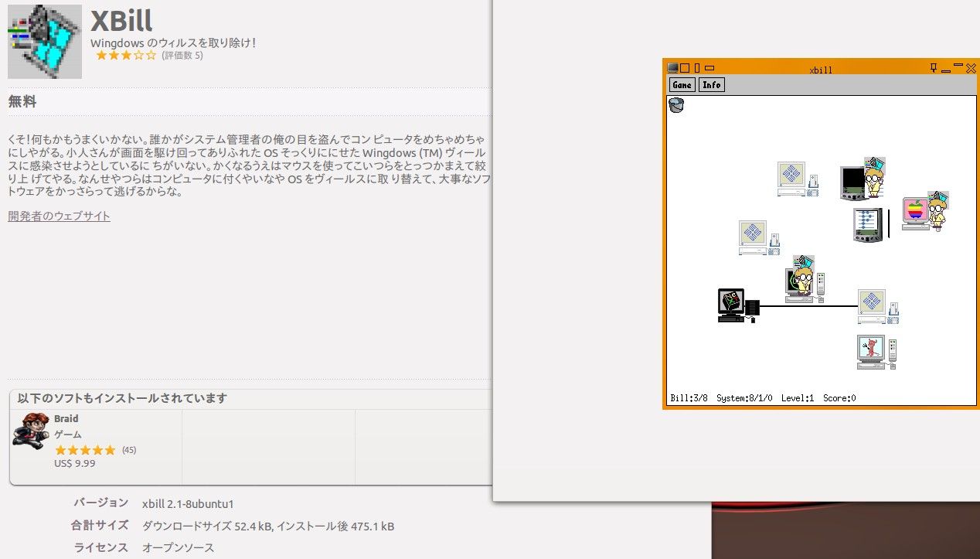The image size is (980, 559).
Task: Click the PC showing the red BSD daemon
Action: coord(876,352)
